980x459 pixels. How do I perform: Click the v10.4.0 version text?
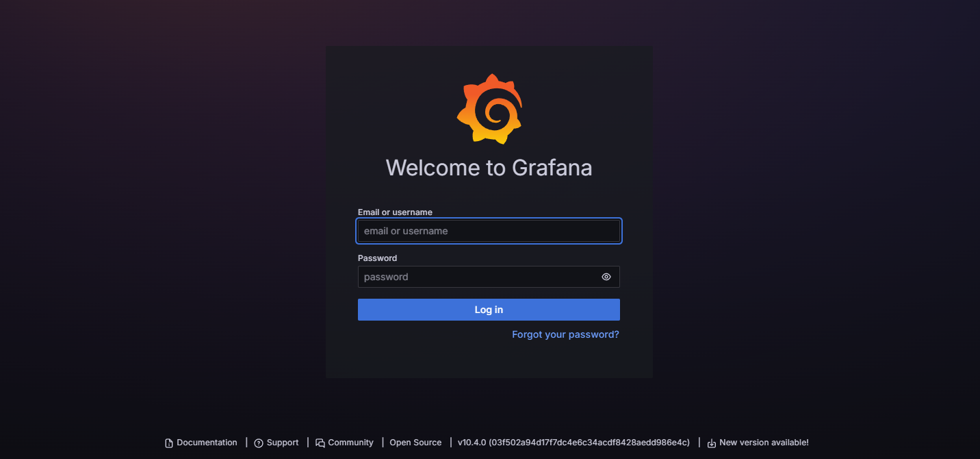click(573, 443)
